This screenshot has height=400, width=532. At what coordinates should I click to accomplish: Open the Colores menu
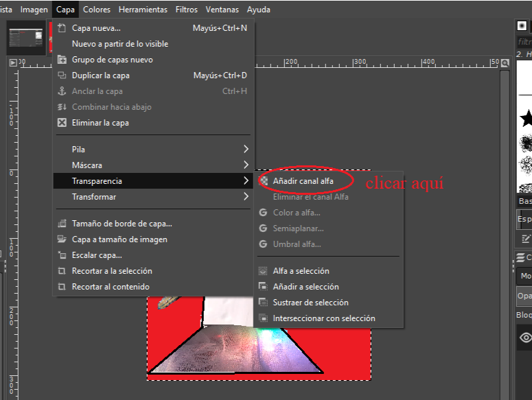coord(96,10)
